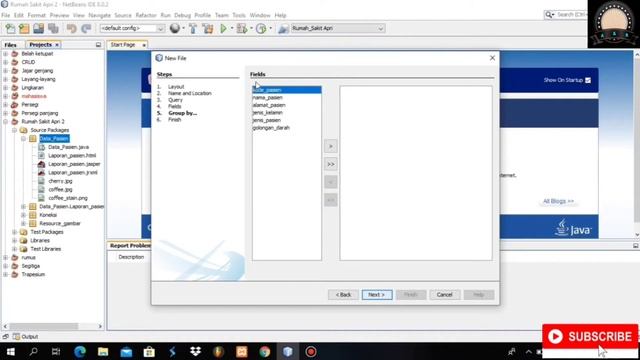Open the All Blogs link

tap(558, 201)
